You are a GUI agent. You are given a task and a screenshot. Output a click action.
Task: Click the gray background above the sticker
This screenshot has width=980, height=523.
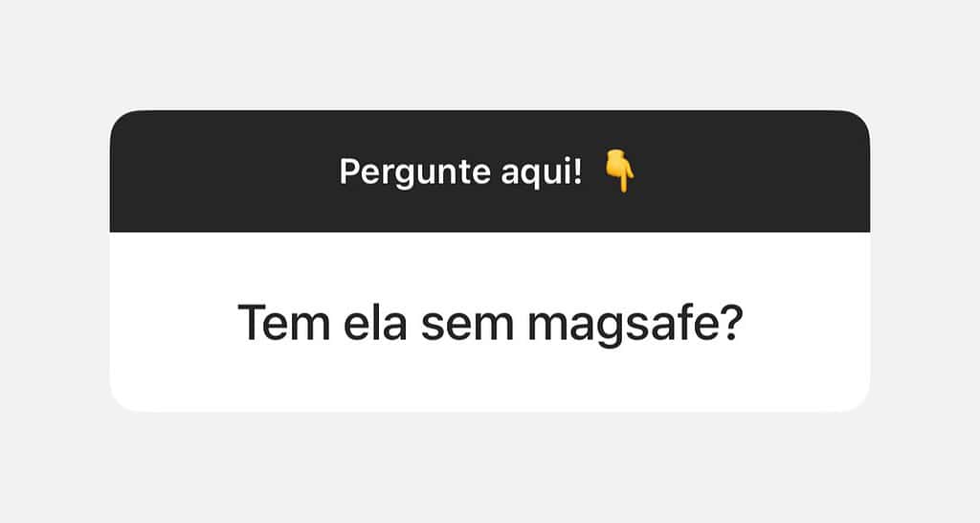490,55
